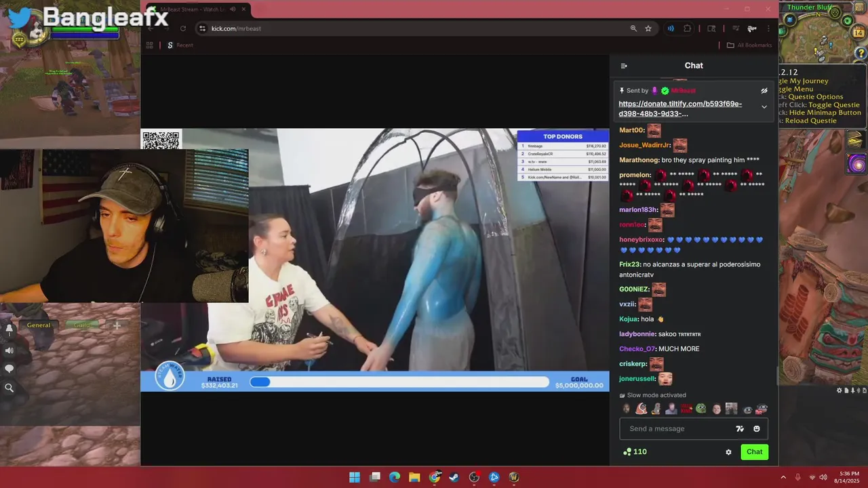Open Steam from the taskbar
The image size is (868, 488).
point(454,477)
